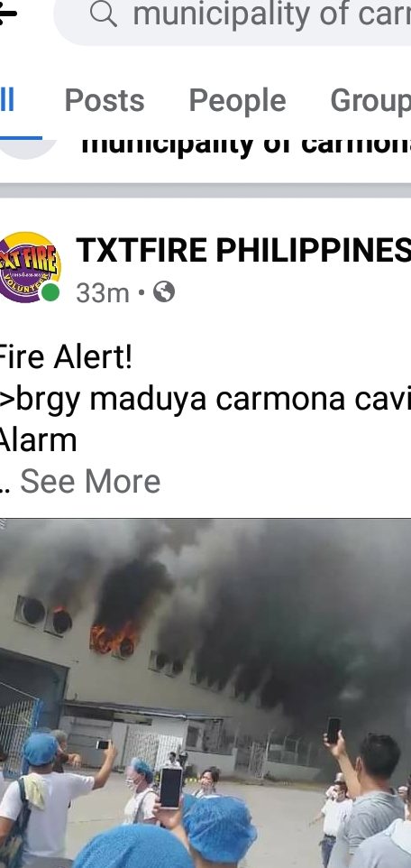Tap the raised phone in video image
This screenshot has width=411, height=868.
[x=333, y=730]
